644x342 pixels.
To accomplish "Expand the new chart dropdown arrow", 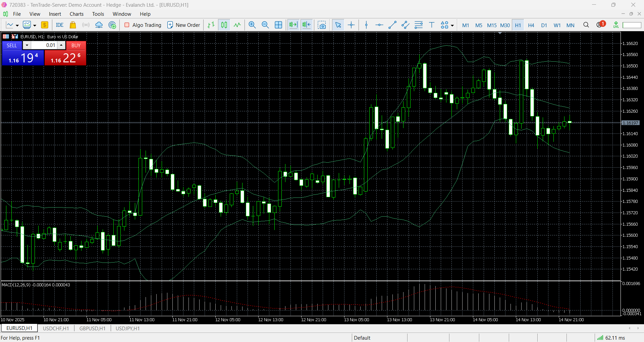I will (x=17, y=25).
